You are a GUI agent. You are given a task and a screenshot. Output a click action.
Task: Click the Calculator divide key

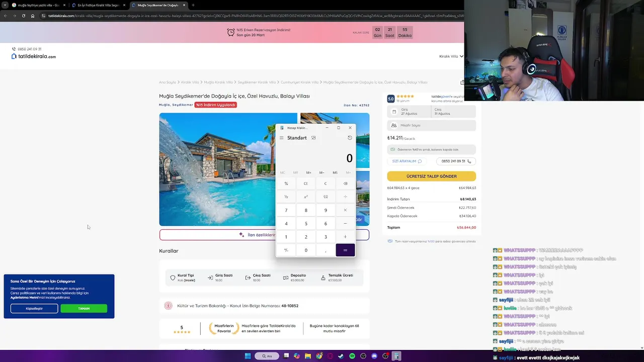[345, 197]
